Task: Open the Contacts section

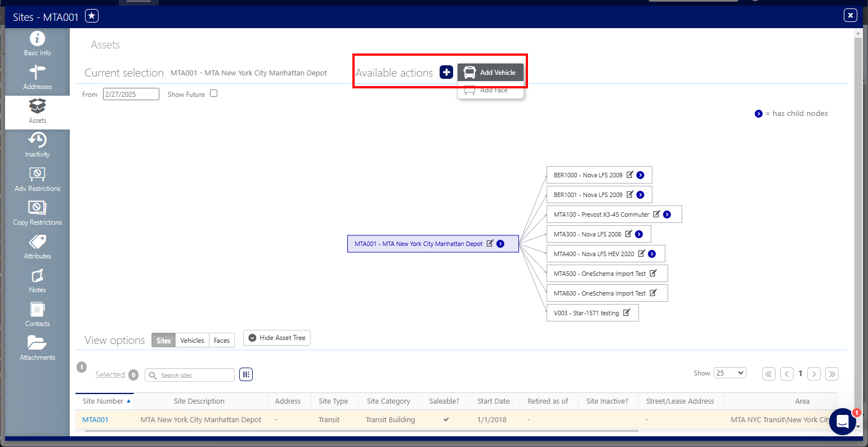Action: tap(37, 315)
